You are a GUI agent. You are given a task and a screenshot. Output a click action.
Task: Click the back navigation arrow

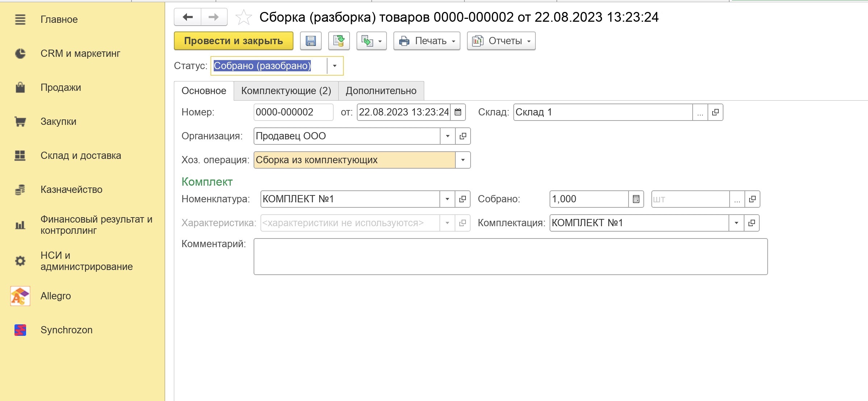[x=188, y=17]
